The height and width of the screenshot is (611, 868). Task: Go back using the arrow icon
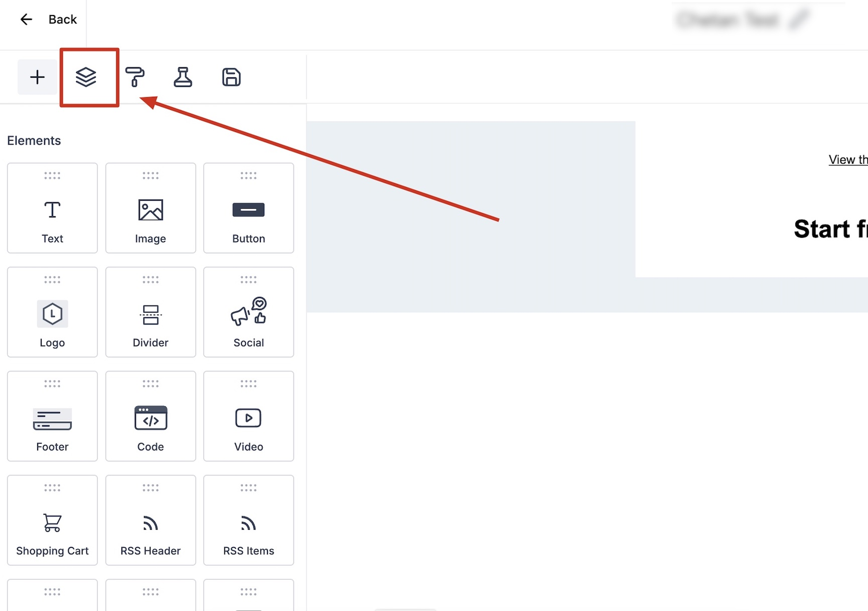point(26,20)
